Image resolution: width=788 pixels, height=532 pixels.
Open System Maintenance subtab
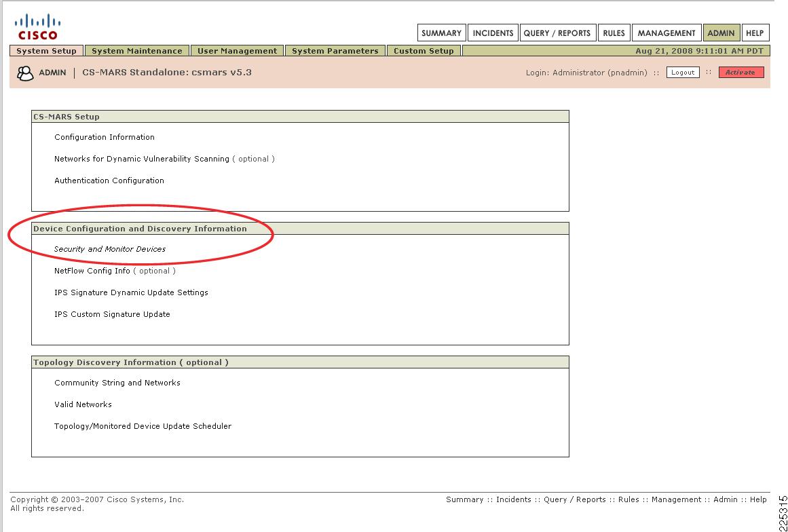point(136,51)
